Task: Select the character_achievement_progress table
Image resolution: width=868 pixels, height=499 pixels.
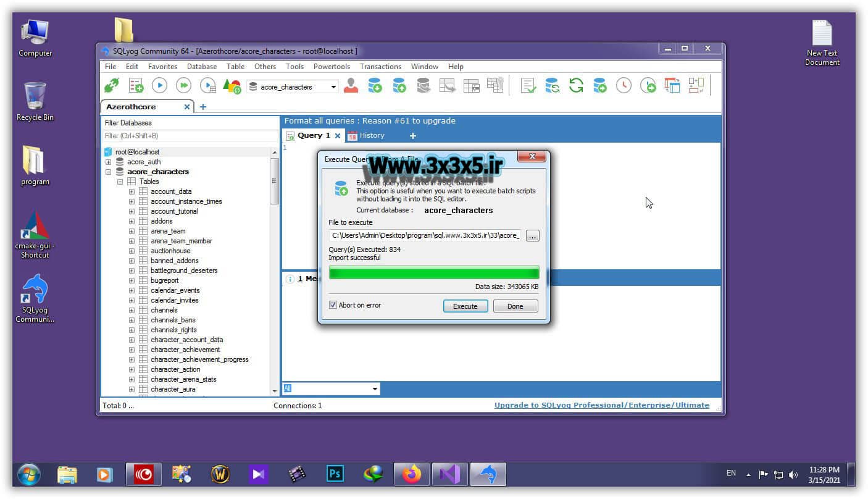Action: point(199,359)
